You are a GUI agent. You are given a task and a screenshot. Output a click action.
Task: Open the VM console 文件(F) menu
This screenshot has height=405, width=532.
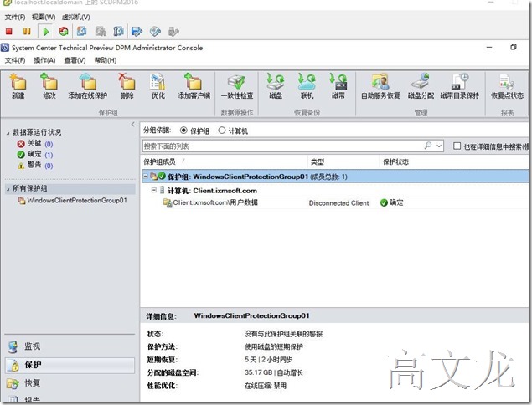(x=15, y=17)
